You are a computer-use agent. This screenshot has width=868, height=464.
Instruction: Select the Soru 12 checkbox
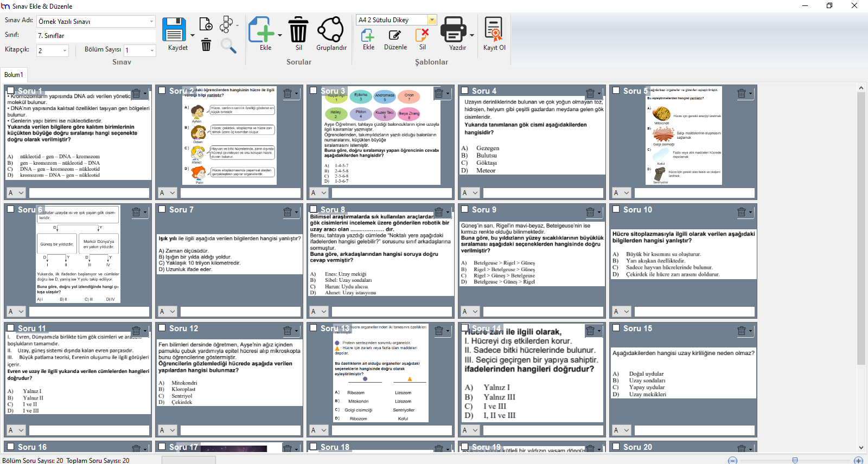pos(162,328)
